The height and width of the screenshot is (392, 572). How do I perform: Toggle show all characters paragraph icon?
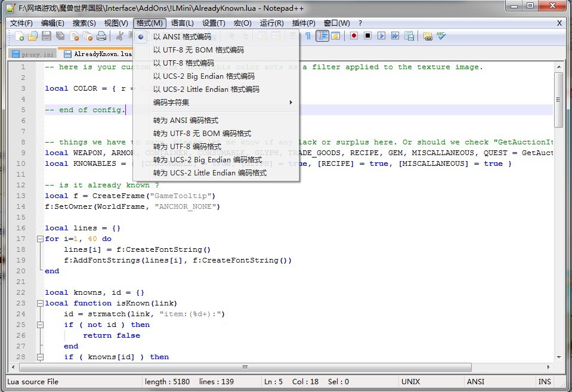(308, 36)
